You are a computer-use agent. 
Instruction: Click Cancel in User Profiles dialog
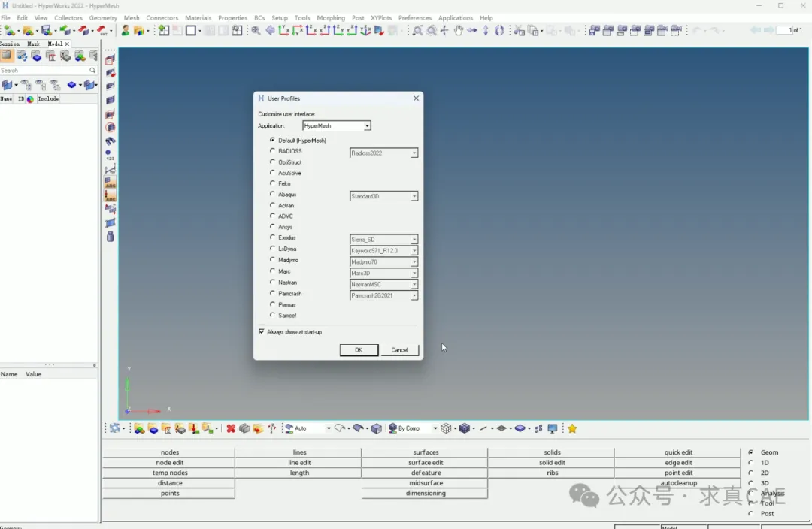pos(399,350)
